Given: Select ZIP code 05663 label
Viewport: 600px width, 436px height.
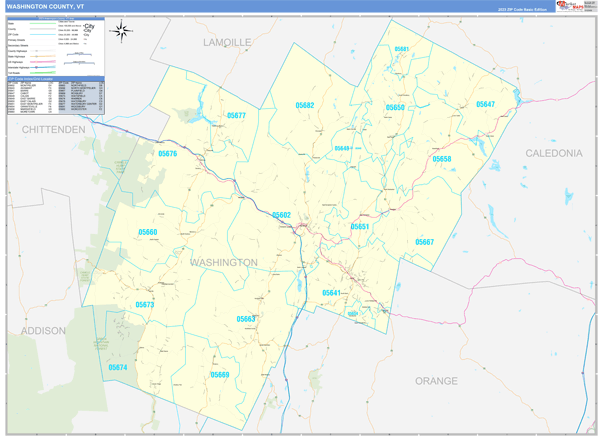Looking at the screenshot, I should (246, 319).
